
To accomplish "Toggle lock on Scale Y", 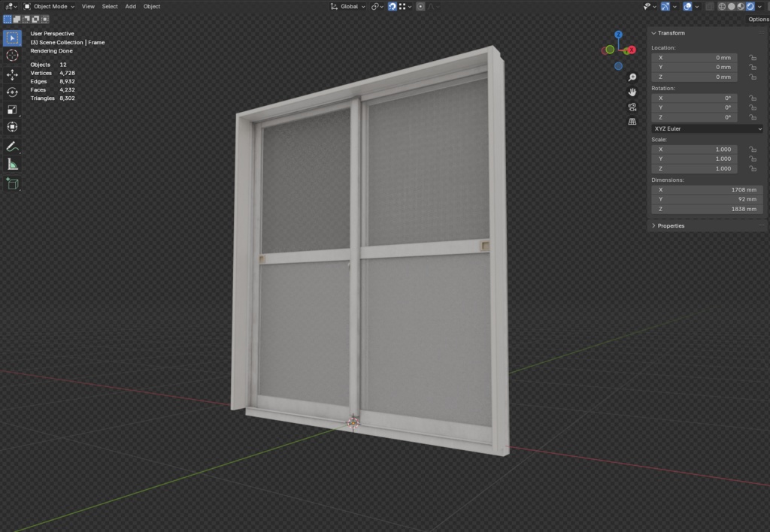I will click(752, 159).
